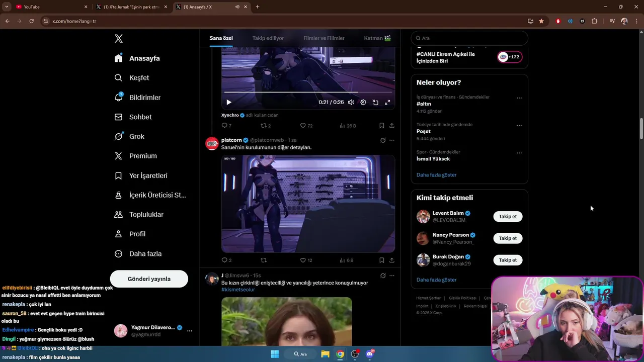Open Profil page

130,234
